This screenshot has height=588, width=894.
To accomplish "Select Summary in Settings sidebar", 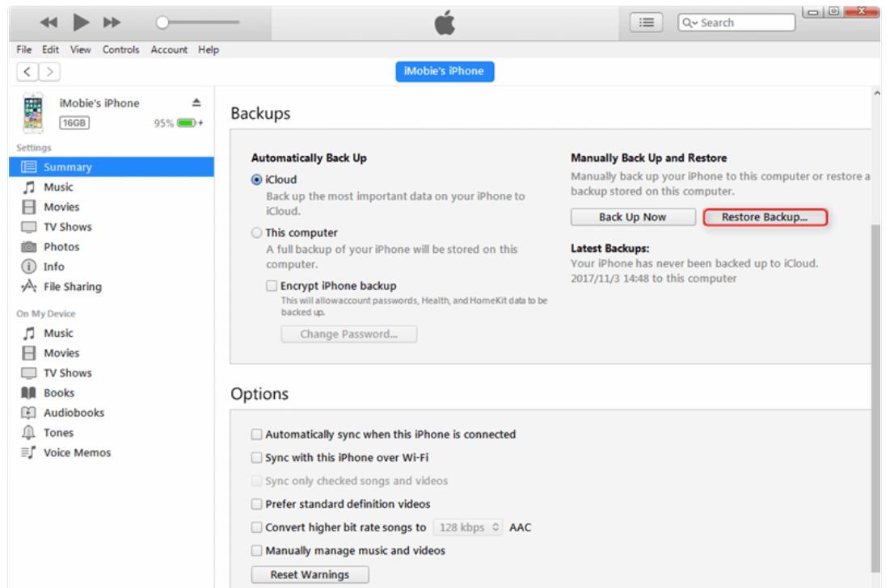I will (112, 167).
